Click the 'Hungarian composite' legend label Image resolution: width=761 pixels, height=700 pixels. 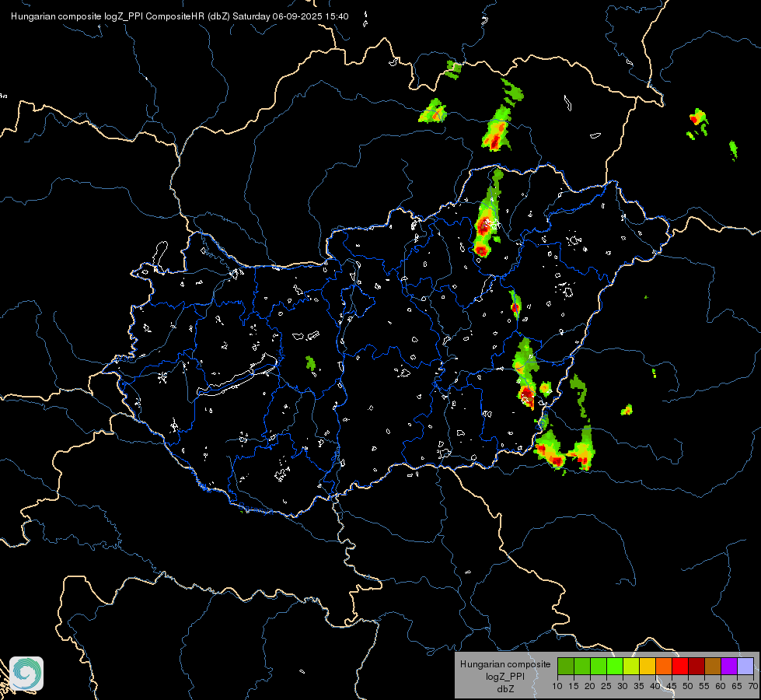505,664
